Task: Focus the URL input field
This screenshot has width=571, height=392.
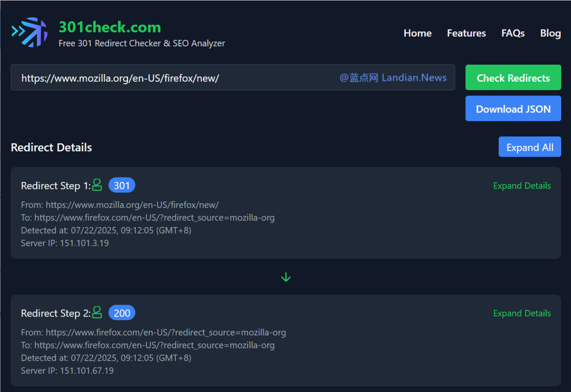Action: pos(233,78)
